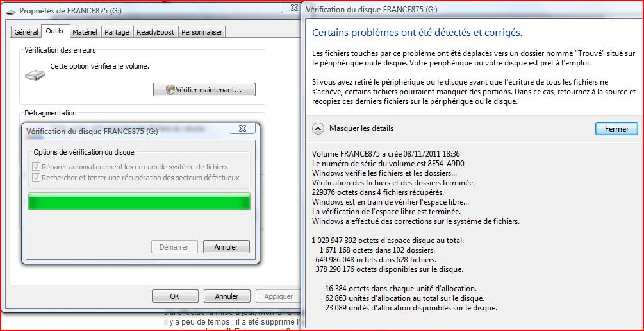644x331 pixels.
Task: Click the drive icon in Propriétés title bar
Action: (11, 11)
